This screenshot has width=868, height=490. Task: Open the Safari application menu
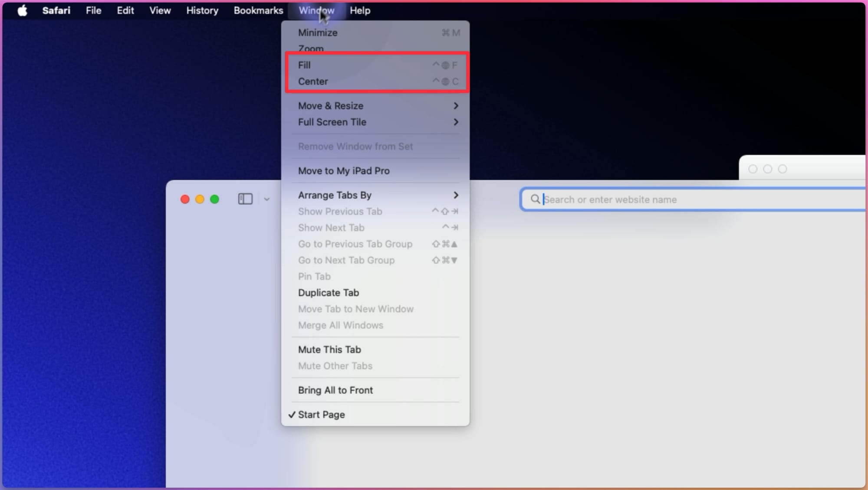point(56,10)
